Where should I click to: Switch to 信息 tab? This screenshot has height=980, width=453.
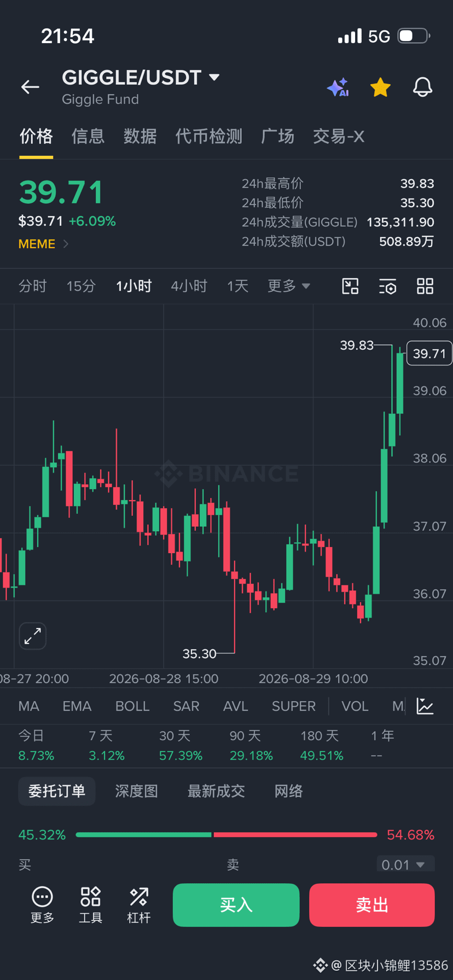[88, 136]
